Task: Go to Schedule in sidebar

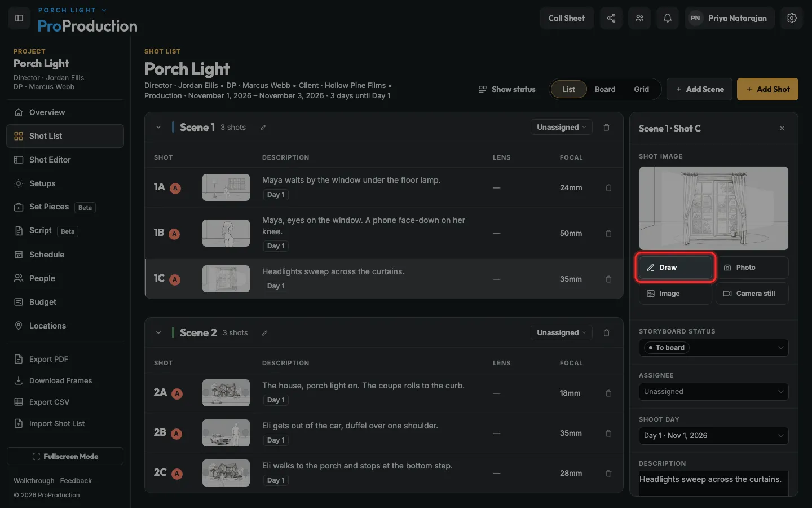Action: (65, 255)
